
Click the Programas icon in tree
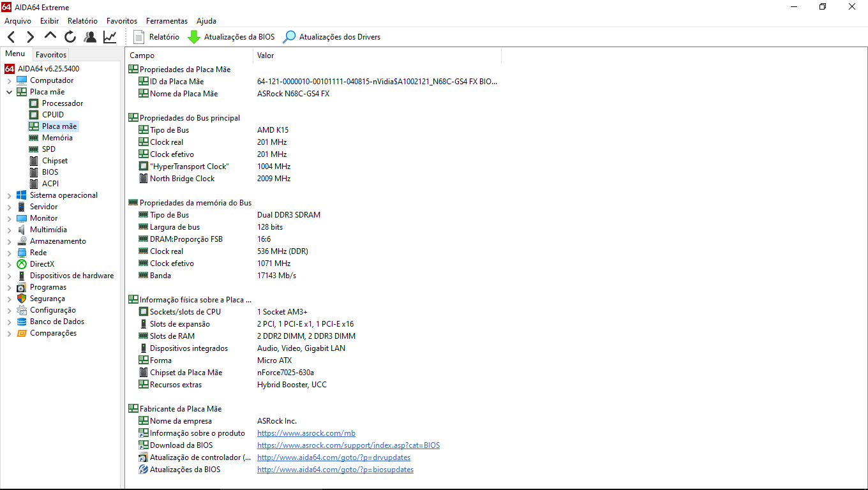[x=22, y=287]
